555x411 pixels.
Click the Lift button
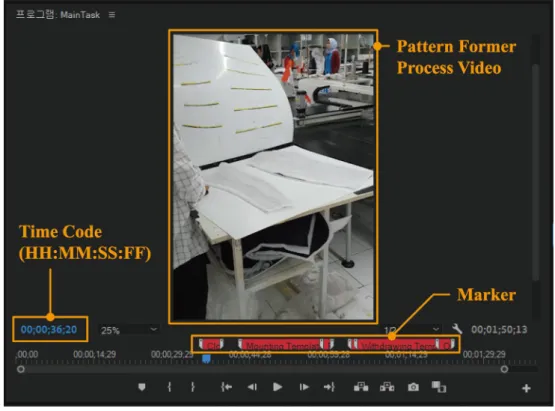(361, 387)
